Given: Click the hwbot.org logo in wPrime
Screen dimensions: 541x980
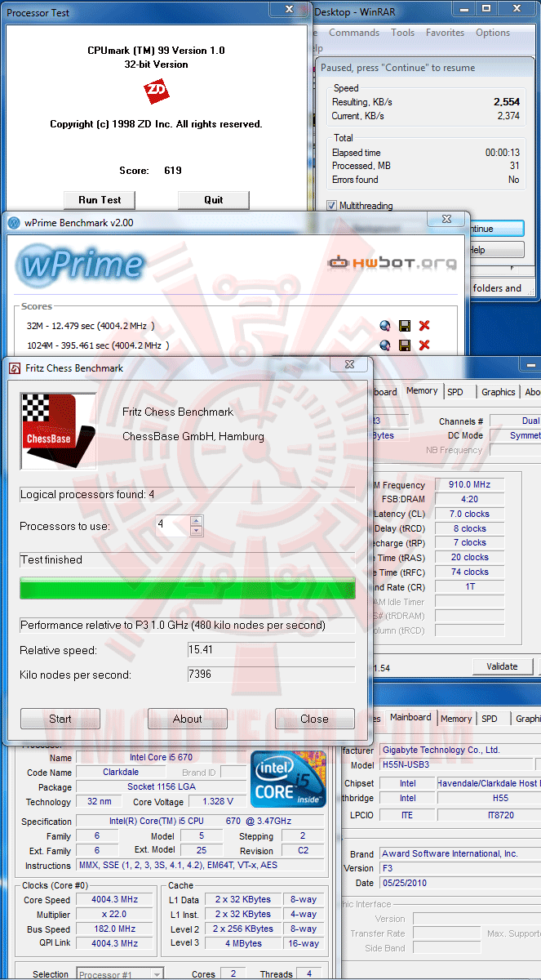Looking at the screenshot, I should (392, 263).
